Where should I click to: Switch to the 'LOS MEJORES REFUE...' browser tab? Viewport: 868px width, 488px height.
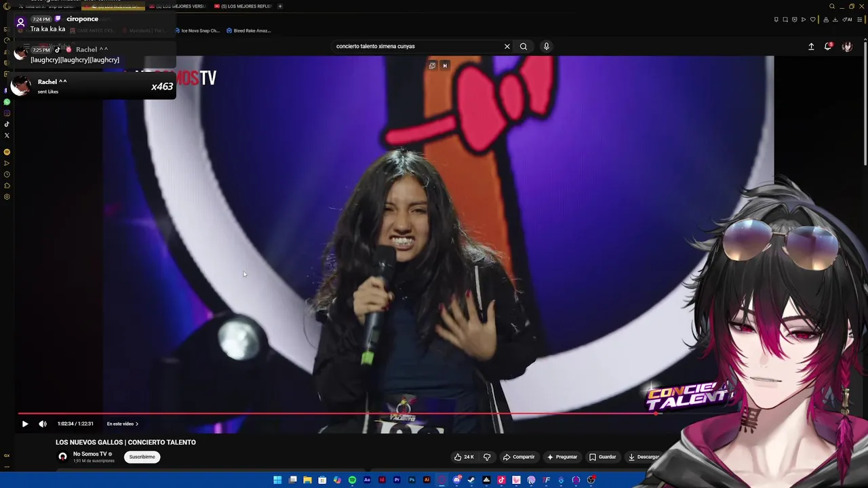242,6
